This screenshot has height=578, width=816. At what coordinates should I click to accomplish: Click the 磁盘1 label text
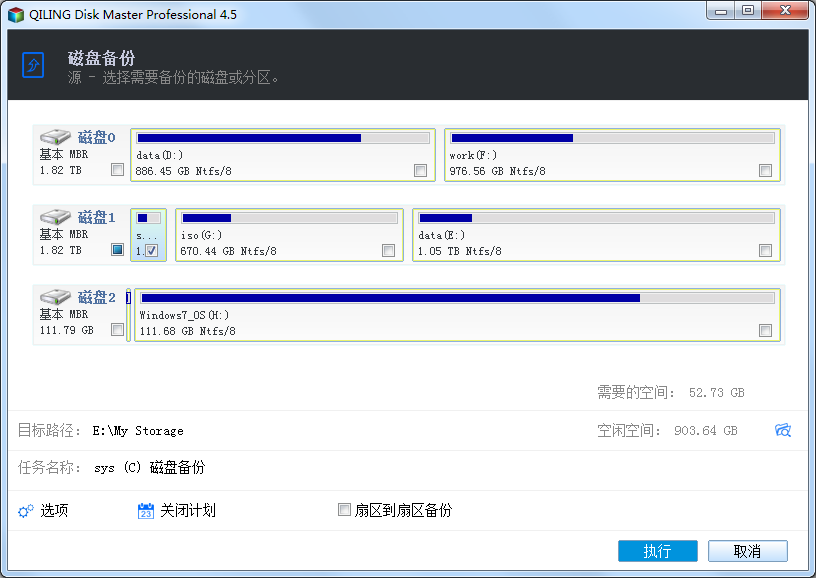pos(96,217)
